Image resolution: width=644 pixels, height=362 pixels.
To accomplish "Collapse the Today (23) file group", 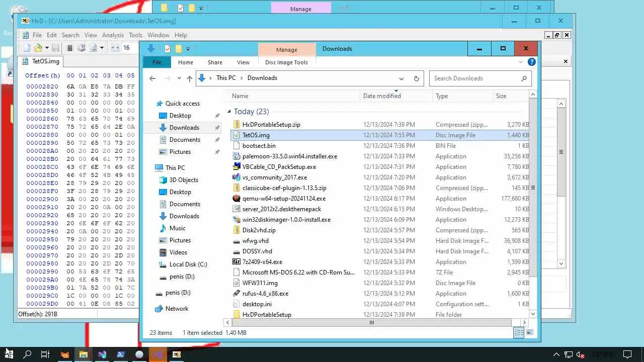I will tap(229, 112).
